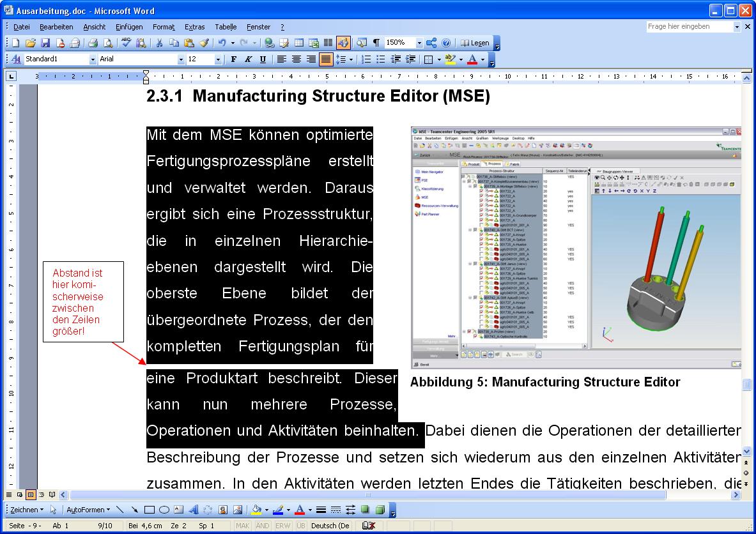Viewport: 756px width, 534px height.
Task: Open the Tabelle menu
Action: [226, 27]
